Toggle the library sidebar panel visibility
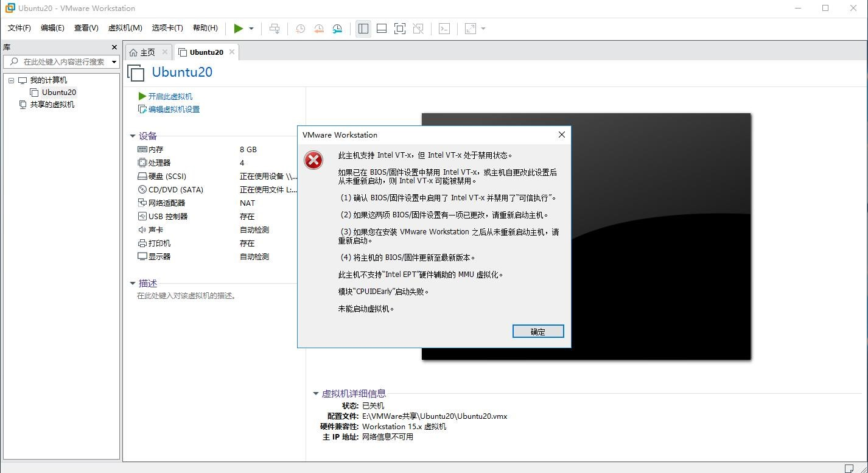The width and height of the screenshot is (868, 473). click(363, 28)
